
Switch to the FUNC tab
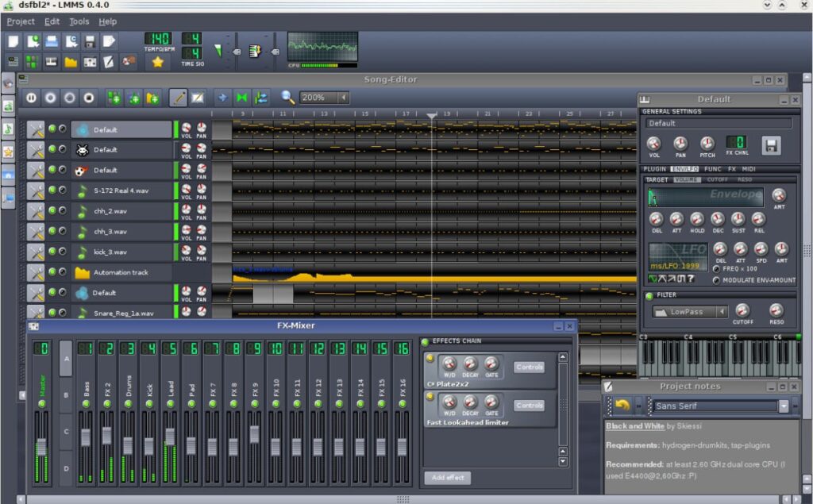[x=712, y=169]
